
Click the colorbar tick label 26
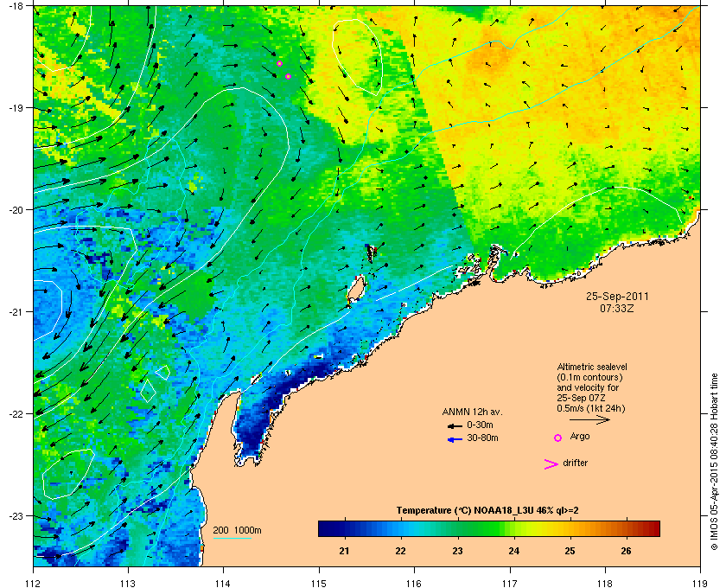[626, 551]
